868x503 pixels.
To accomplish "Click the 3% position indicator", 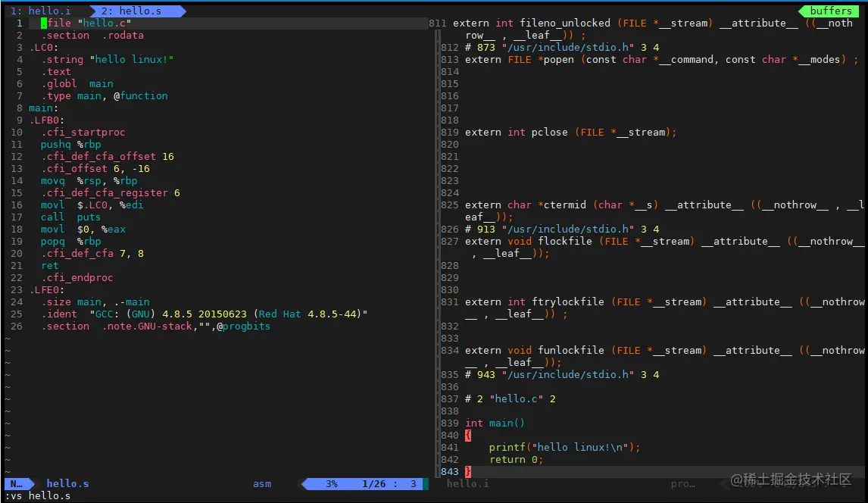I will 332,483.
